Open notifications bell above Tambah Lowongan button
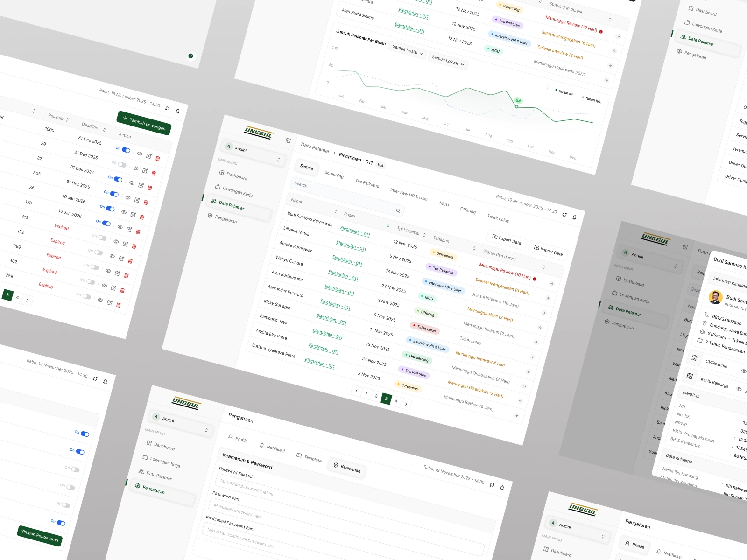This screenshot has width=747, height=560. (177, 111)
